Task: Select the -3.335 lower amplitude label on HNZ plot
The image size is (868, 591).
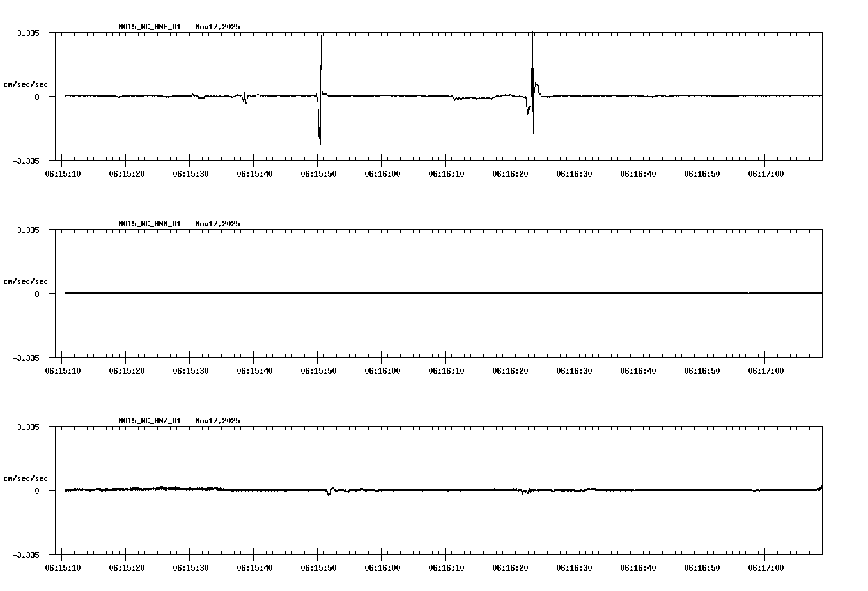Action: coord(26,556)
